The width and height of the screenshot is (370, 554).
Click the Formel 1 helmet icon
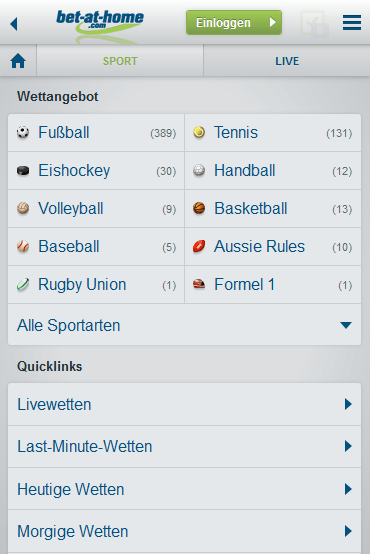[x=199, y=284]
